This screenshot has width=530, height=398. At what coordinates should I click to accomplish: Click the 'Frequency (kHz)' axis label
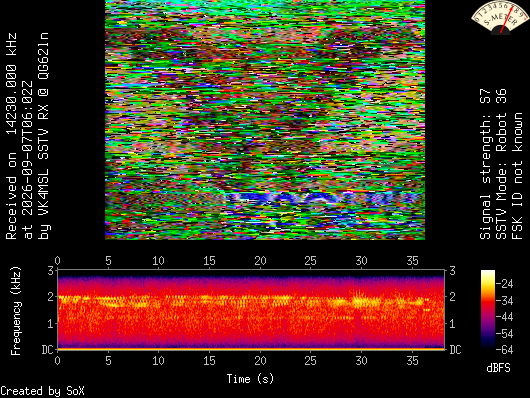[x=16, y=311]
